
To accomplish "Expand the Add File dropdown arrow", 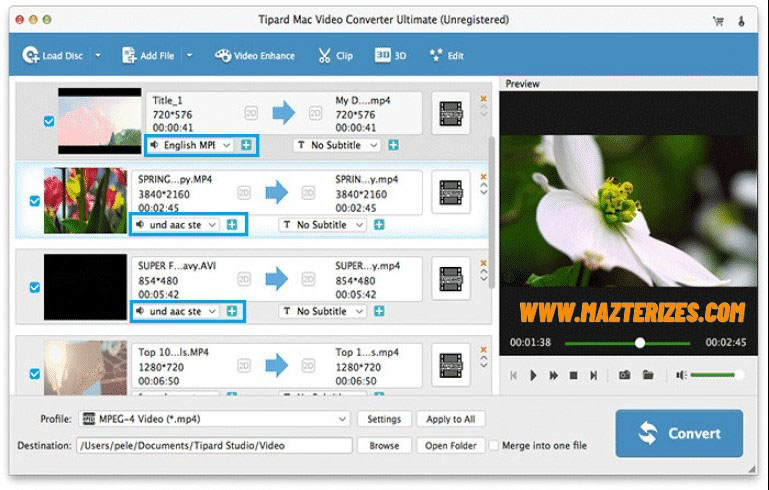I will tap(189, 55).
